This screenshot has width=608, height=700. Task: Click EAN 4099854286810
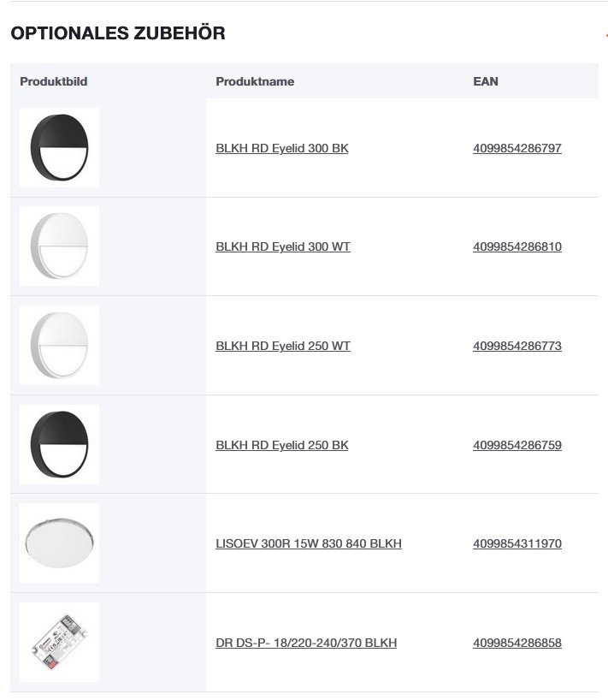[517, 246]
